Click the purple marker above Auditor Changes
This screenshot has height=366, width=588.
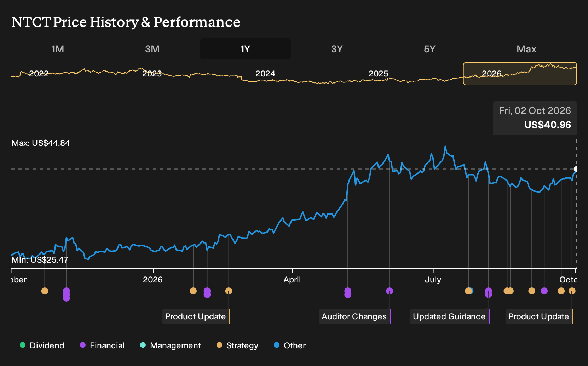(x=390, y=291)
